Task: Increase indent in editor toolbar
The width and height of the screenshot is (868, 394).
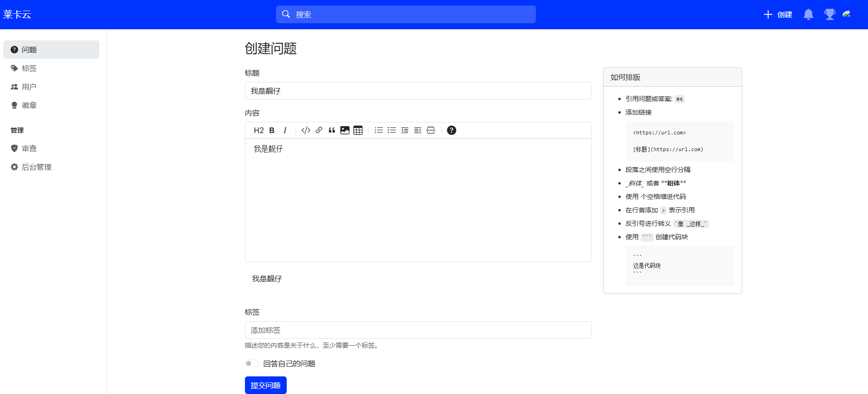Action: pos(405,130)
